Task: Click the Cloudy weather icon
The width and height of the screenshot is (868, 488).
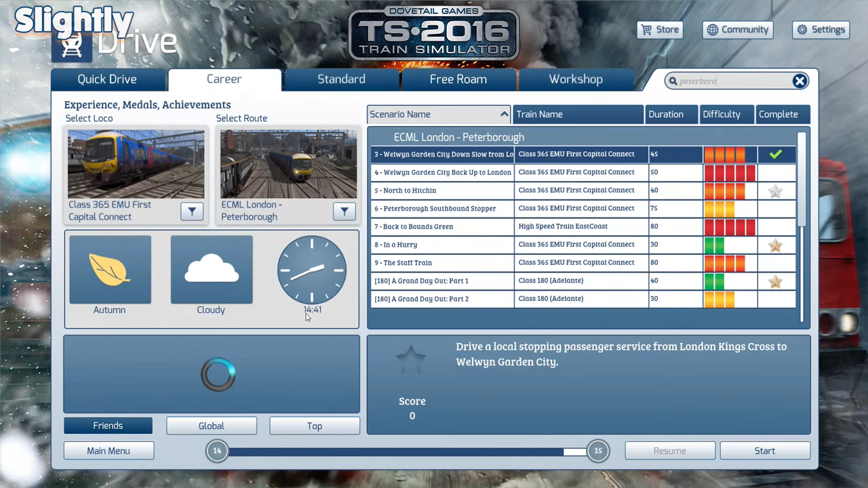Action: coord(211,268)
